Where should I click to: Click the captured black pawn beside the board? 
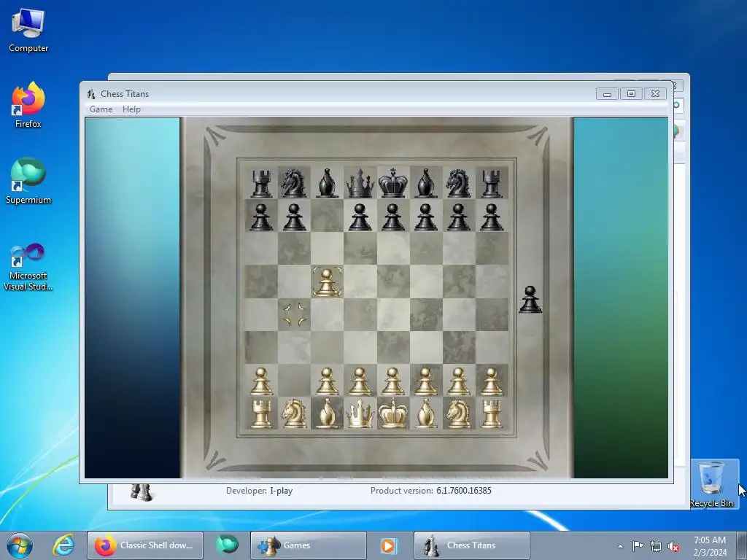[530, 300]
